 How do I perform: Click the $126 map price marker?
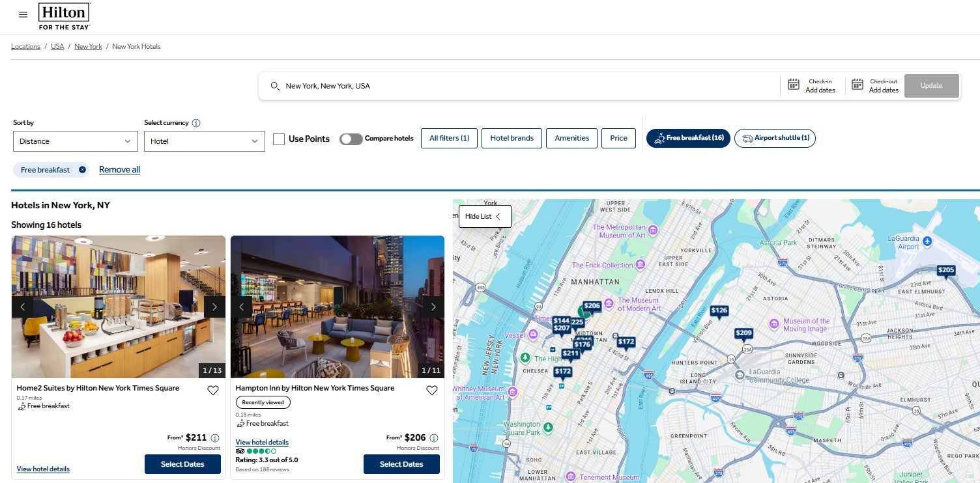(x=719, y=311)
